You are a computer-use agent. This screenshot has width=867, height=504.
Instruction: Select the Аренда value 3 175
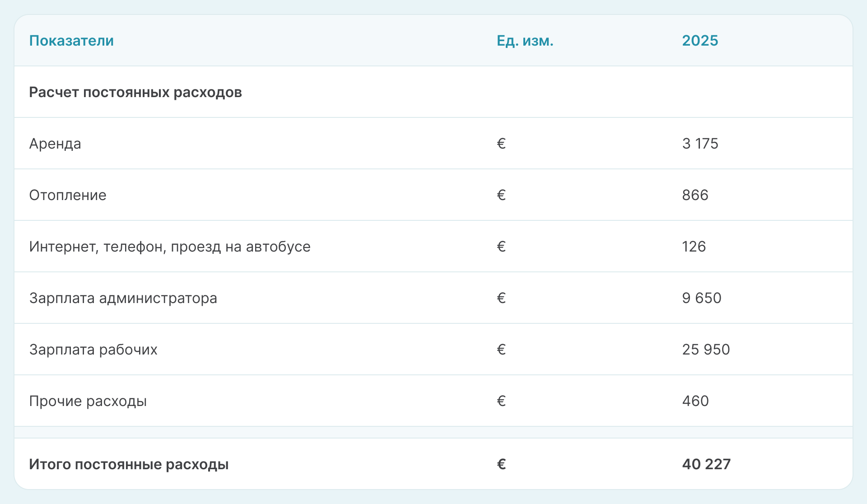700,144
